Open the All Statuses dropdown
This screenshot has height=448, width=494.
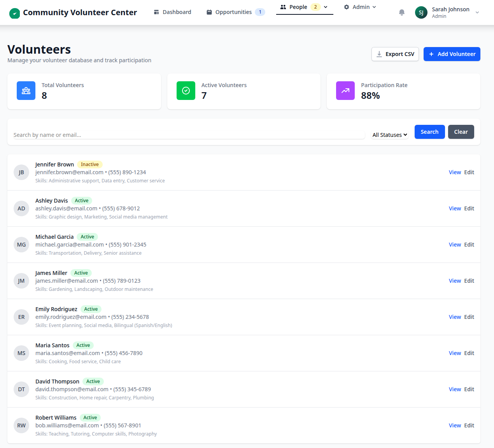(389, 135)
